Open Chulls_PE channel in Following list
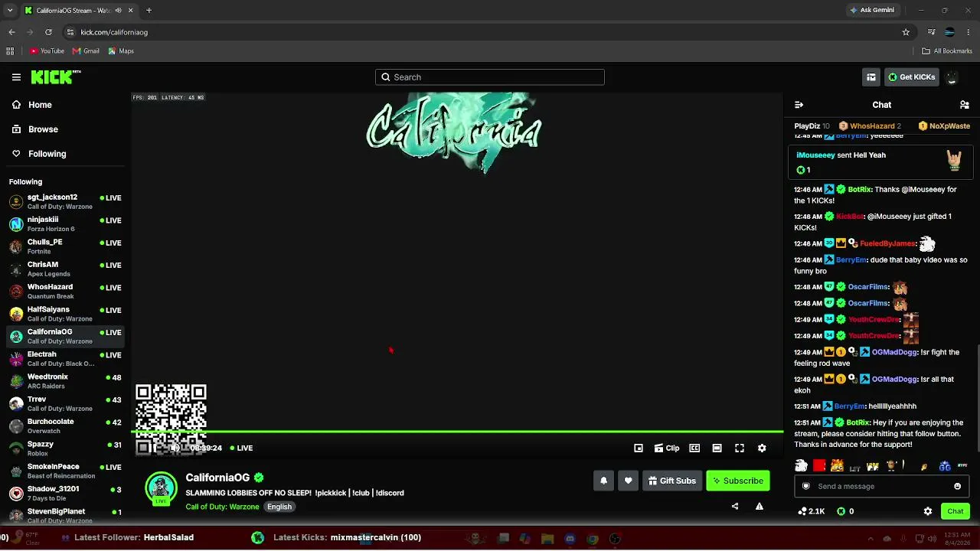 coord(65,246)
